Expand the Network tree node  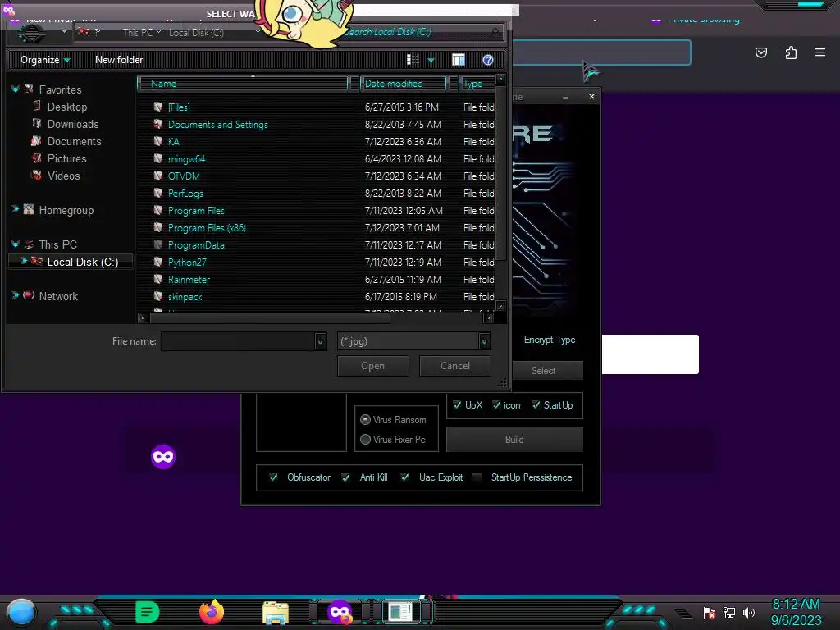click(15, 295)
